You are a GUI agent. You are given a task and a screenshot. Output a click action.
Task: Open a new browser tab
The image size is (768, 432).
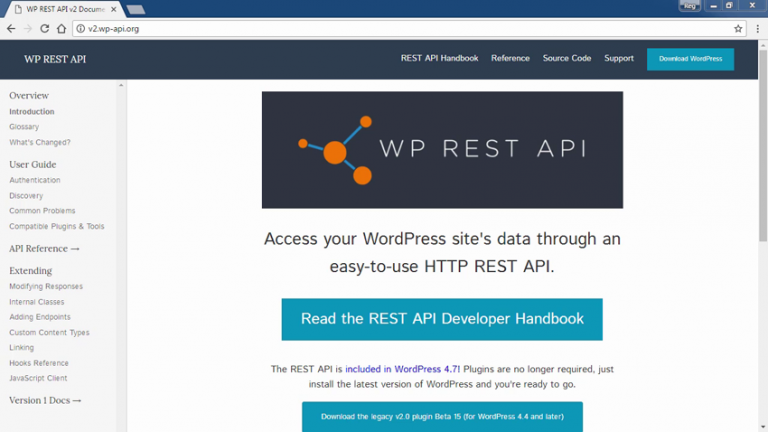tap(136, 9)
